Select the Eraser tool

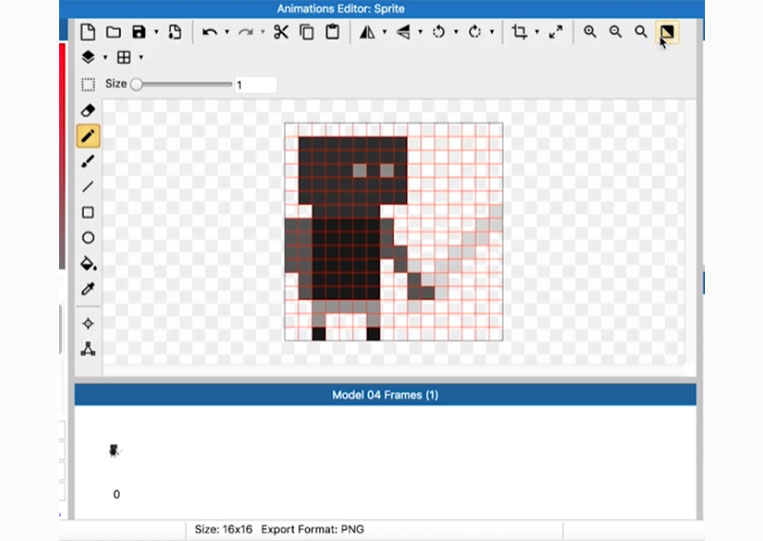88,110
